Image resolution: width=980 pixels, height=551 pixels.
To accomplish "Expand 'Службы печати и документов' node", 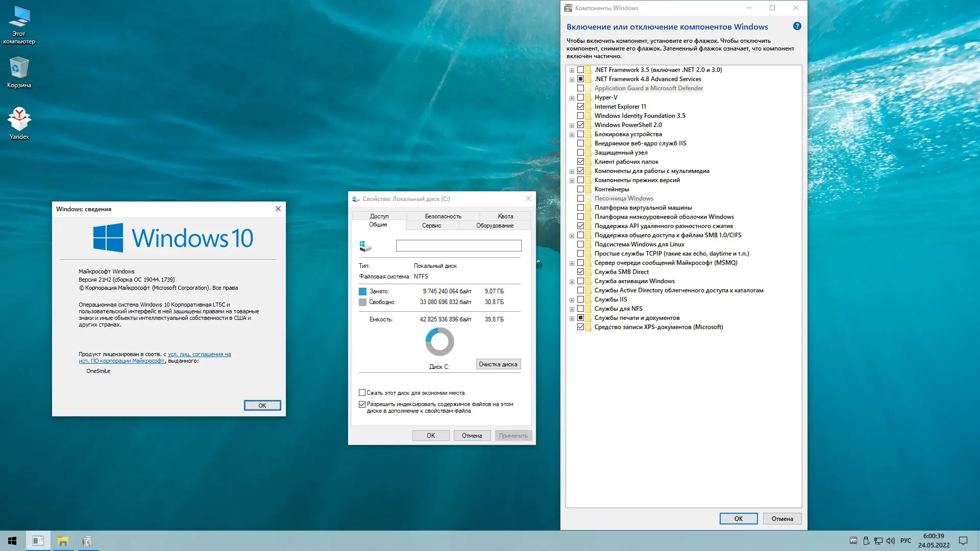I will tap(572, 318).
